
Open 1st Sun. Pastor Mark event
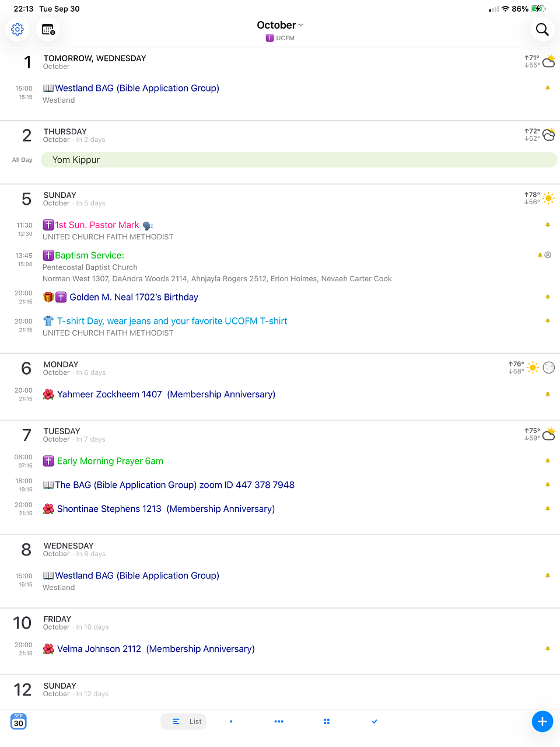(97, 225)
